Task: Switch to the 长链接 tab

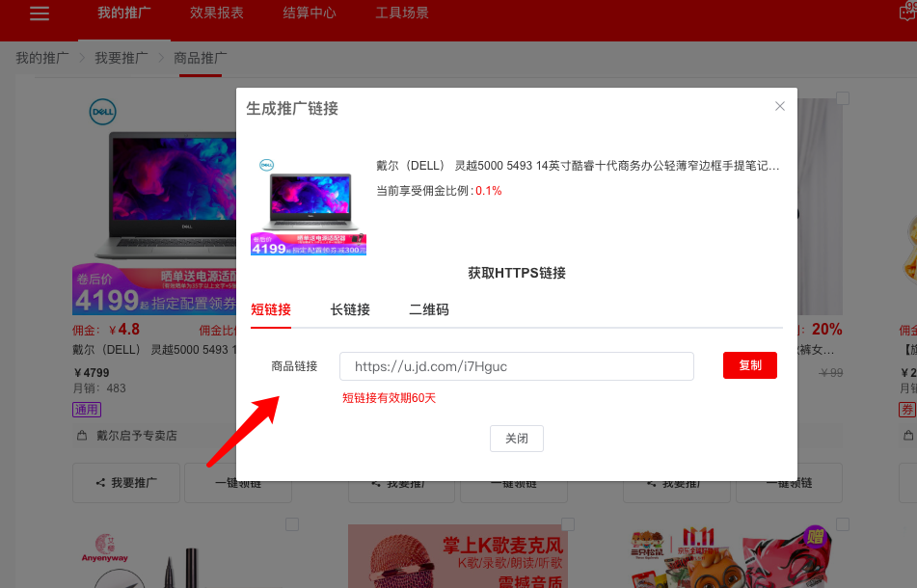Action: pos(350,309)
